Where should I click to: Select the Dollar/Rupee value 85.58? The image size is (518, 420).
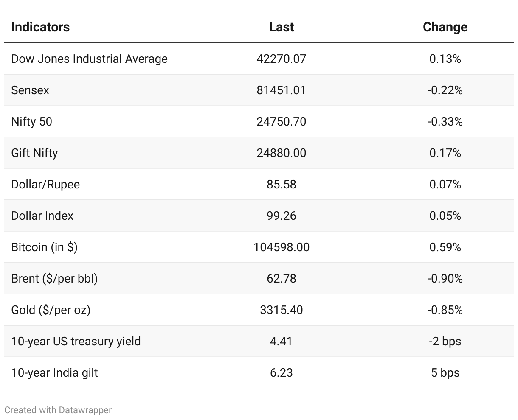[x=281, y=184]
